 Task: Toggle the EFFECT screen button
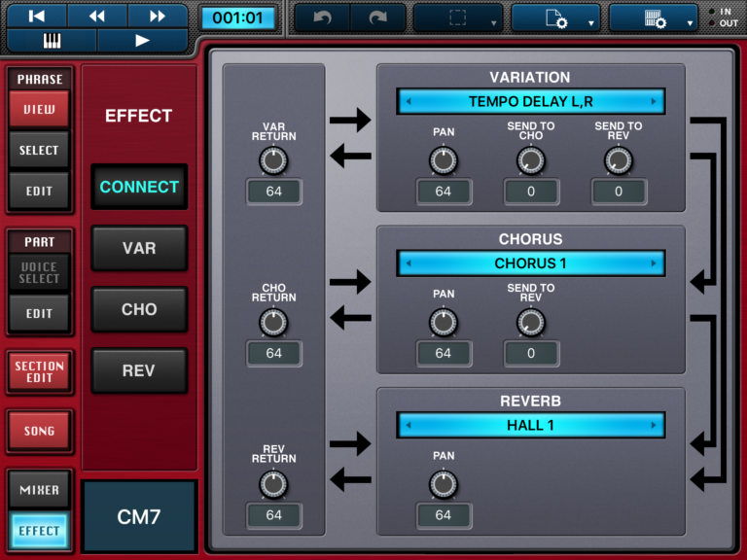[x=39, y=531]
